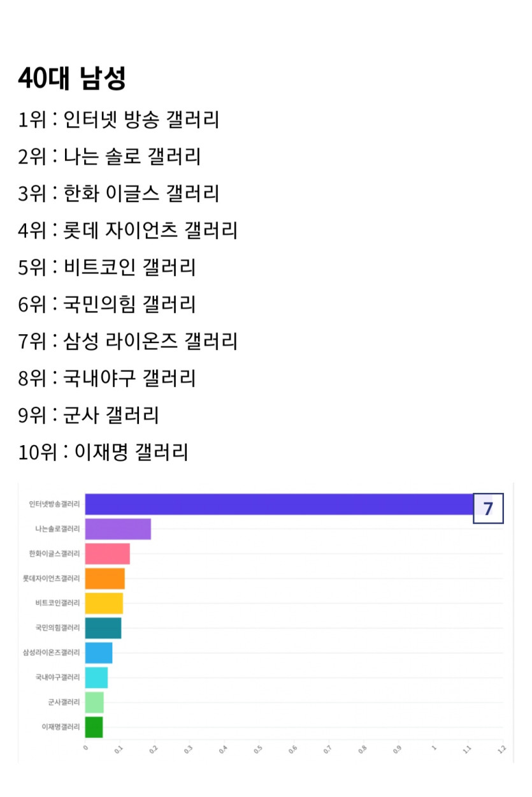Click the 인터넷방송갤러리 chart axis label
Viewport: 532px width, 797px height.
pos(54,504)
